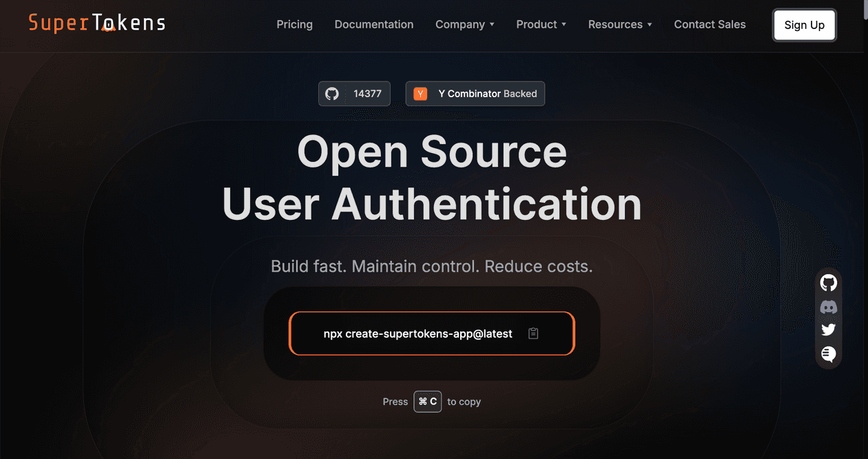
Task: Open Discord from the side floating bar
Action: pyautogui.click(x=828, y=307)
